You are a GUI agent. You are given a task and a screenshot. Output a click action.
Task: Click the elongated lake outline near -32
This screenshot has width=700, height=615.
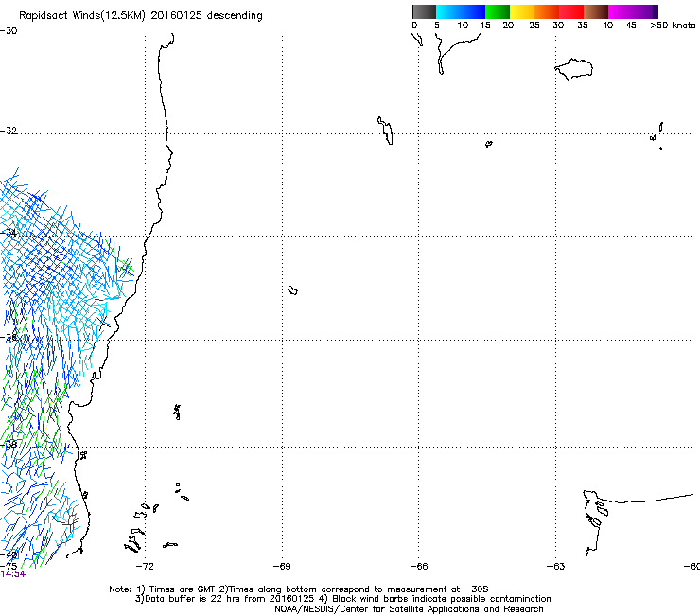tap(385, 131)
